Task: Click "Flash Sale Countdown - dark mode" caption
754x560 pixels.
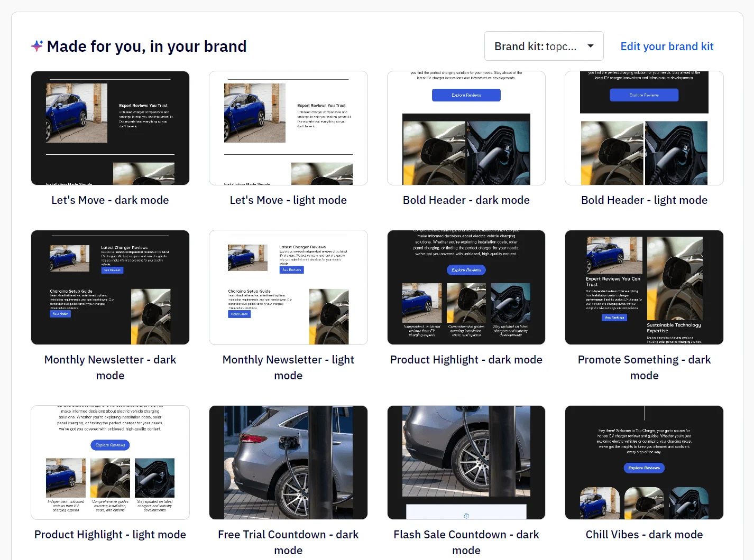Action: 466,542
